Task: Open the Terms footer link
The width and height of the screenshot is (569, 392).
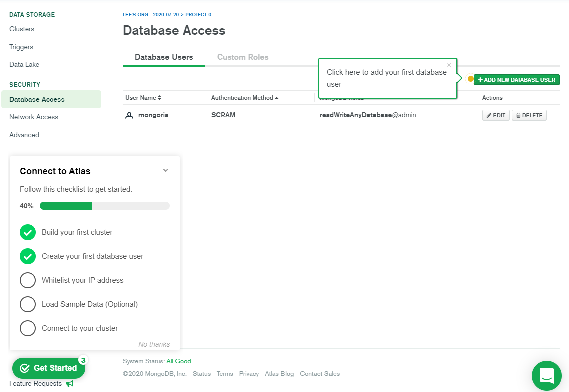Action: coord(225,374)
